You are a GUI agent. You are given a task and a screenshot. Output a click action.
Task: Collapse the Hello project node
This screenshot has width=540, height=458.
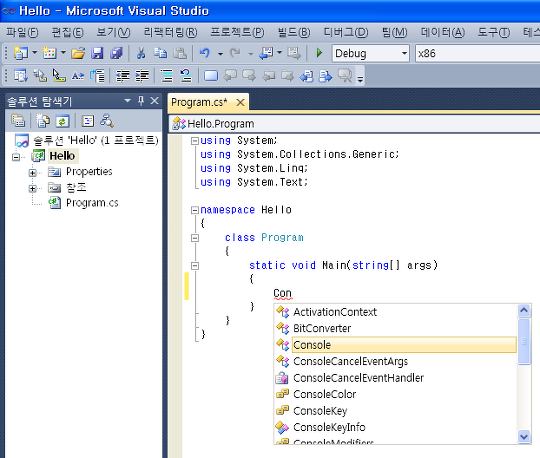[x=16, y=157]
